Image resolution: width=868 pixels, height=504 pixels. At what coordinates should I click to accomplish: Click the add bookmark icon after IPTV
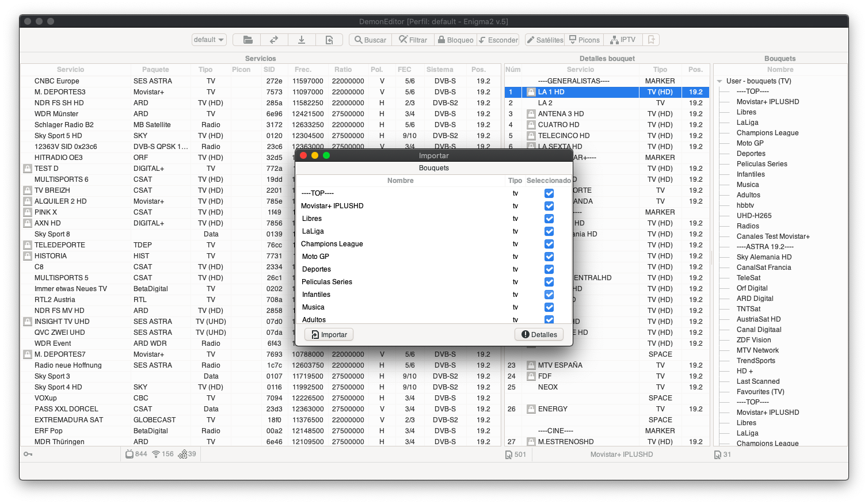click(651, 40)
